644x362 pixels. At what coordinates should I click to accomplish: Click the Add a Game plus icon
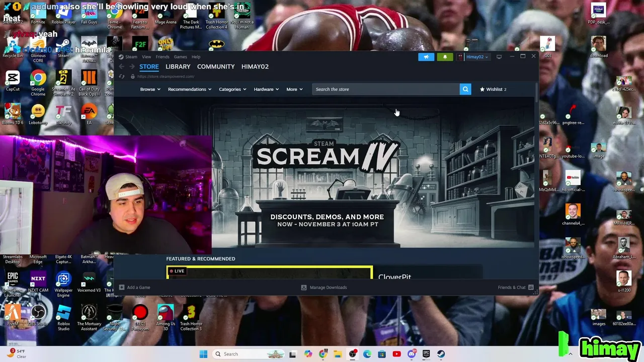pyautogui.click(x=121, y=287)
